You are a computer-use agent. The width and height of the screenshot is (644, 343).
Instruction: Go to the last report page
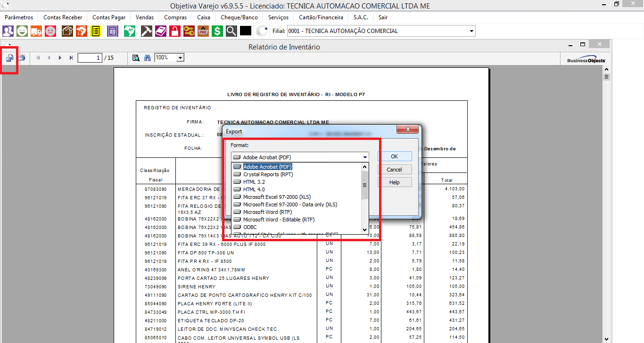[x=71, y=57]
